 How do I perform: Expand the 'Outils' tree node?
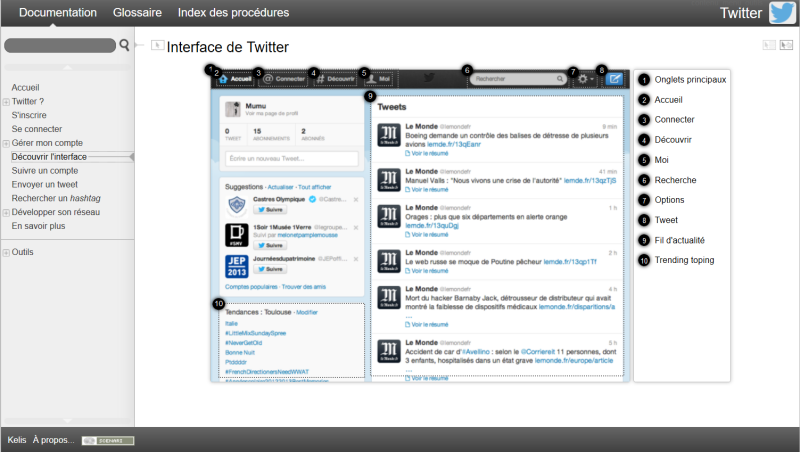pyautogui.click(x=6, y=253)
